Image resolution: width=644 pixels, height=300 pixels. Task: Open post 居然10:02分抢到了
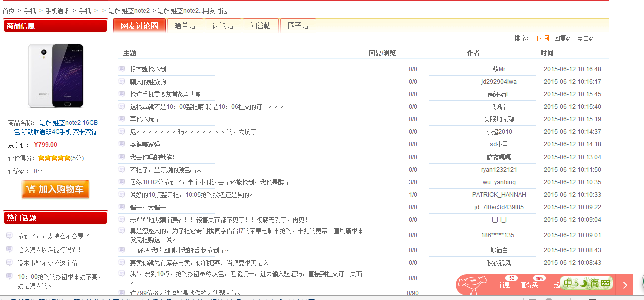pyautogui.click(x=210, y=182)
